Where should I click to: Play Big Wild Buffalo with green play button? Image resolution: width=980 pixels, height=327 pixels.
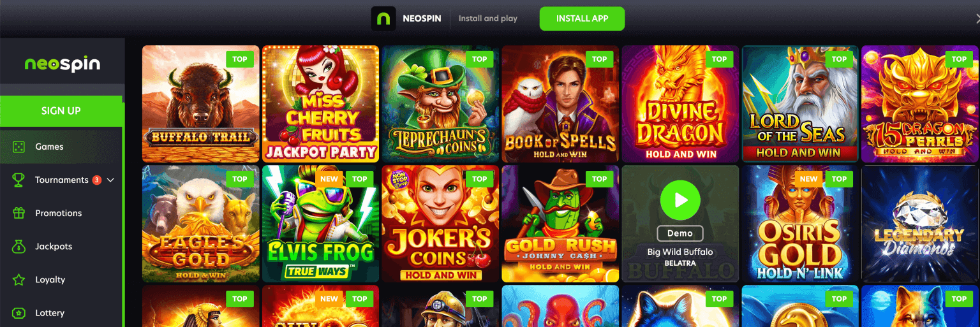click(680, 200)
